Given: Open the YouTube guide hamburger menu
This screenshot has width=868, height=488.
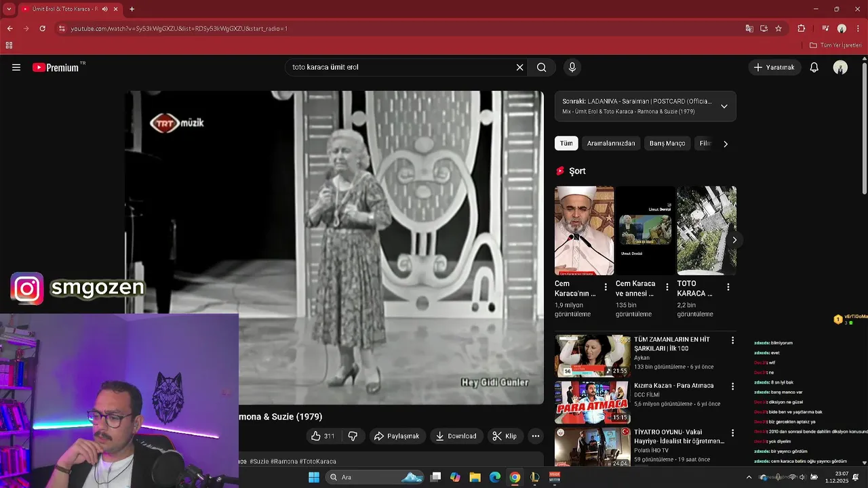Looking at the screenshot, I should (x=16, y=67).
